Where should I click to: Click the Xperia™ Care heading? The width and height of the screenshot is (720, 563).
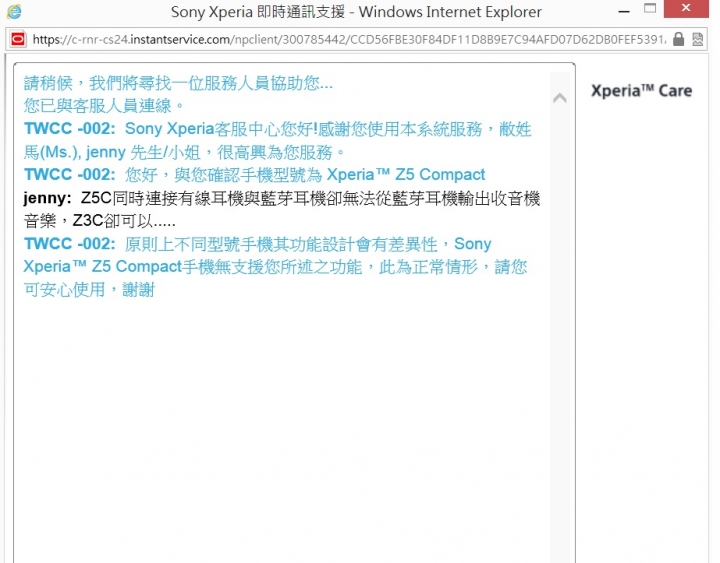[x=641, y=91]
